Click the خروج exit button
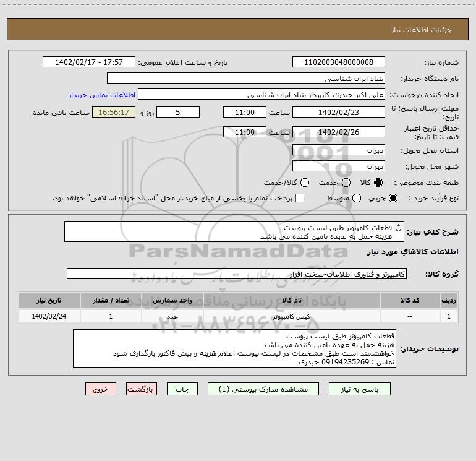 tap(101, 389)
